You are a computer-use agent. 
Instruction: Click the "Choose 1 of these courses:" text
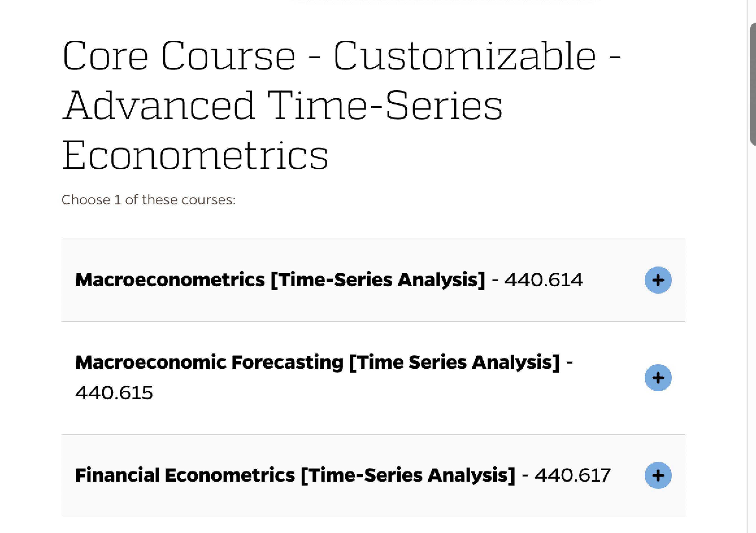point(149,200)
